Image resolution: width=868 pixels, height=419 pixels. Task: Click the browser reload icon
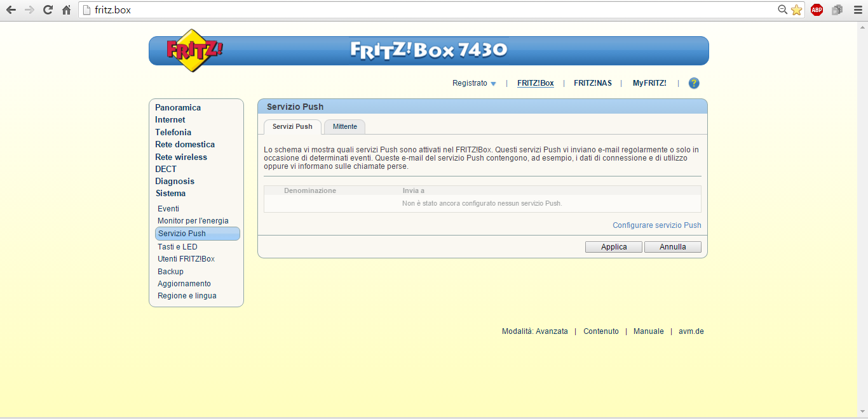coord(48,10)
